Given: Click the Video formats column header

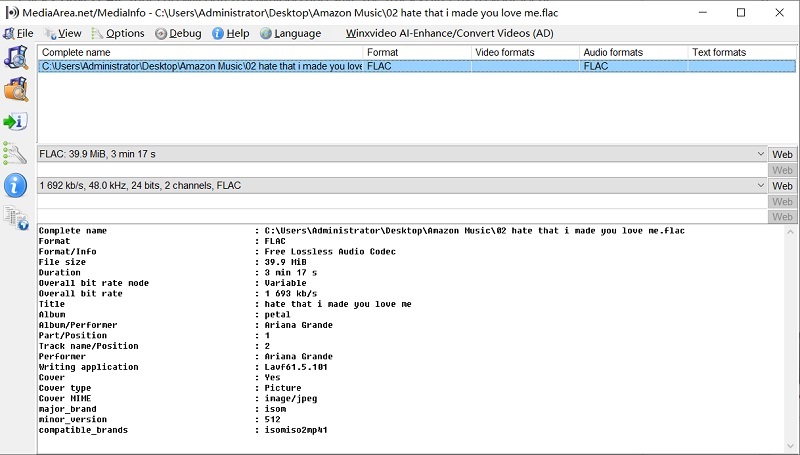Looking at the screenshot, I should 526,53.
